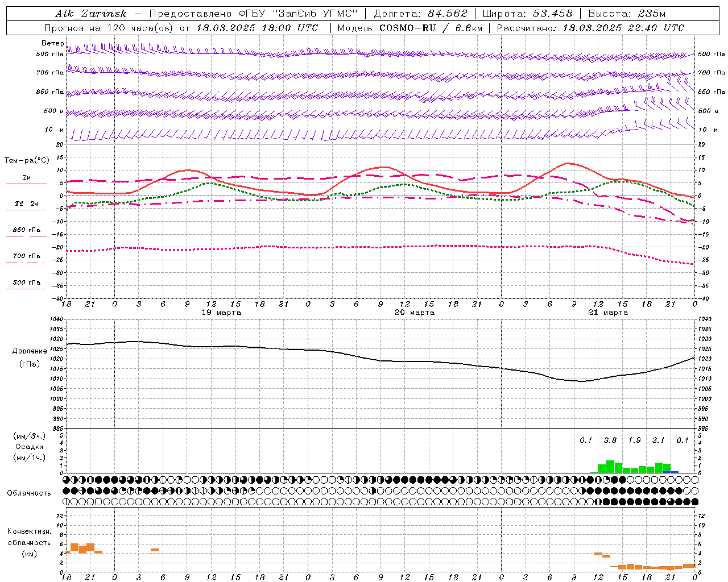Image resolution: width=728 pixels, height=582 pixels.
Task: Click the dashed 500 гПа legend line sample
Action: [25, 289]
